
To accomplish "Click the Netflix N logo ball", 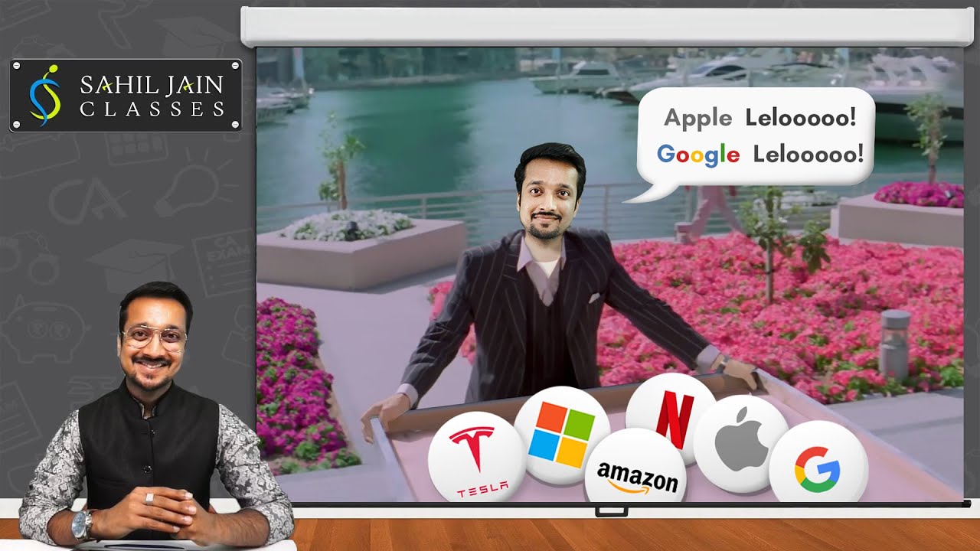I will tap(673, 419).
